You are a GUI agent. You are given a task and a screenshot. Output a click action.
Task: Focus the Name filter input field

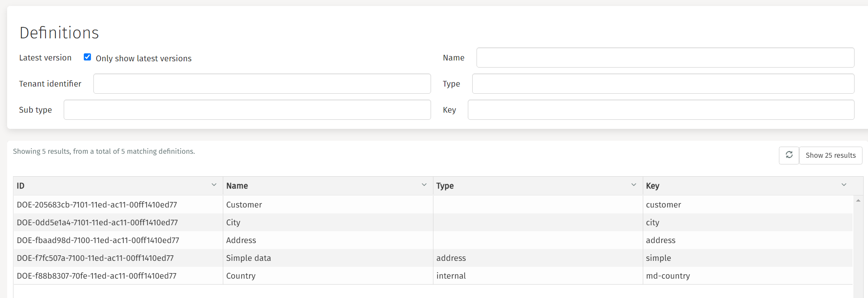(665, 58)
